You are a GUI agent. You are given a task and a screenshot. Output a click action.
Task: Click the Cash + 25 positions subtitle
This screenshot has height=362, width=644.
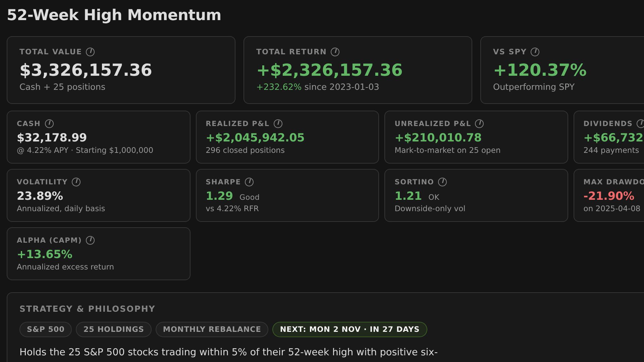tap(62, 87)
